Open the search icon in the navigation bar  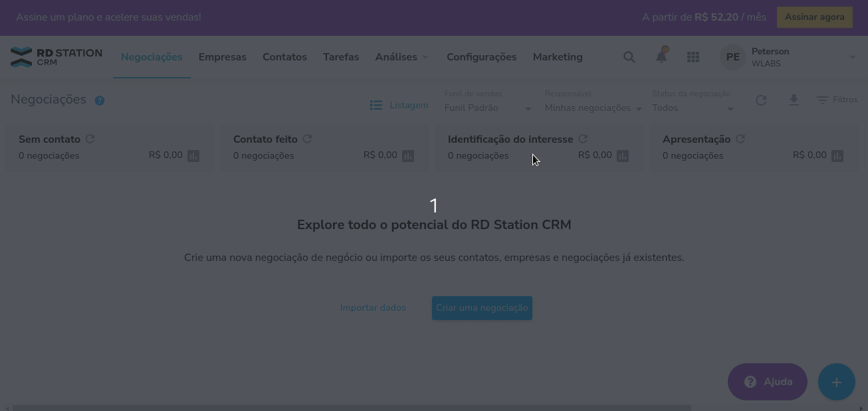(x=629, y=57)
